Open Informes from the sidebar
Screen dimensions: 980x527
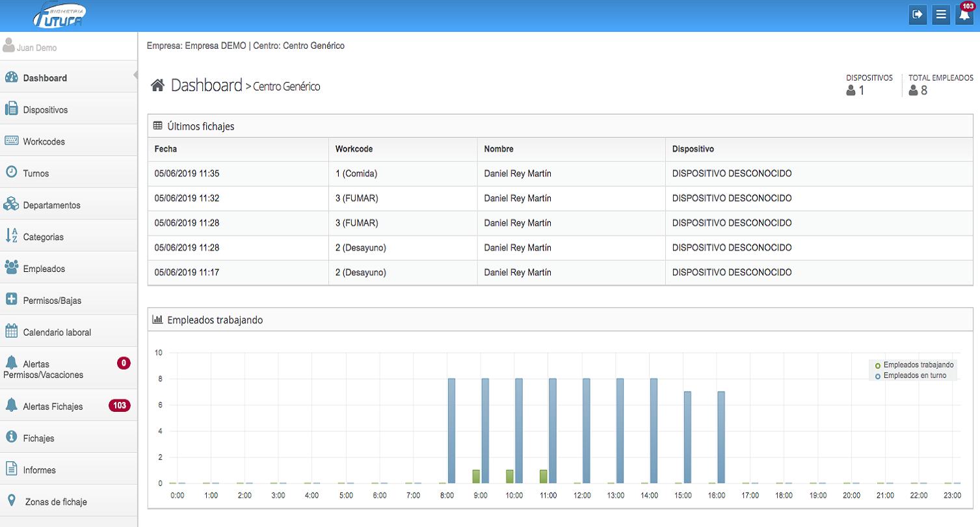(69, 469)
